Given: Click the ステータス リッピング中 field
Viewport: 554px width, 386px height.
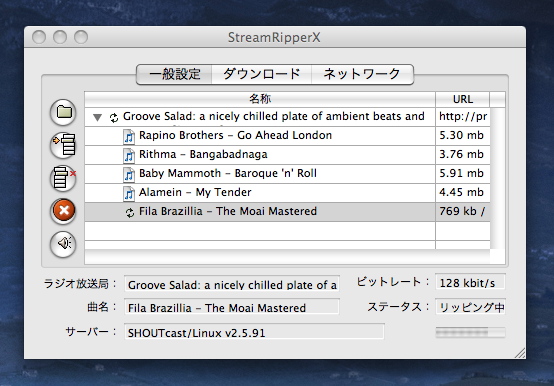Looking at the screenshot, I should (470, 307).
